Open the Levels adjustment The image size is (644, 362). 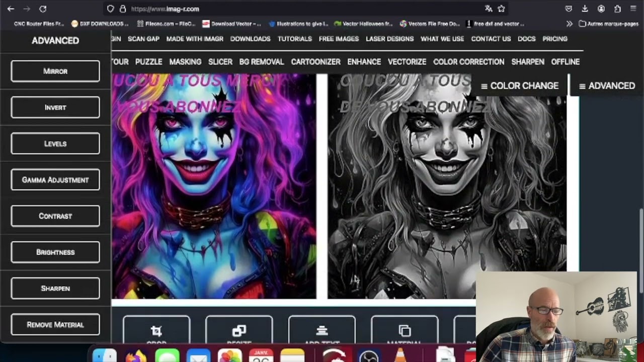(x=55, y=144)
